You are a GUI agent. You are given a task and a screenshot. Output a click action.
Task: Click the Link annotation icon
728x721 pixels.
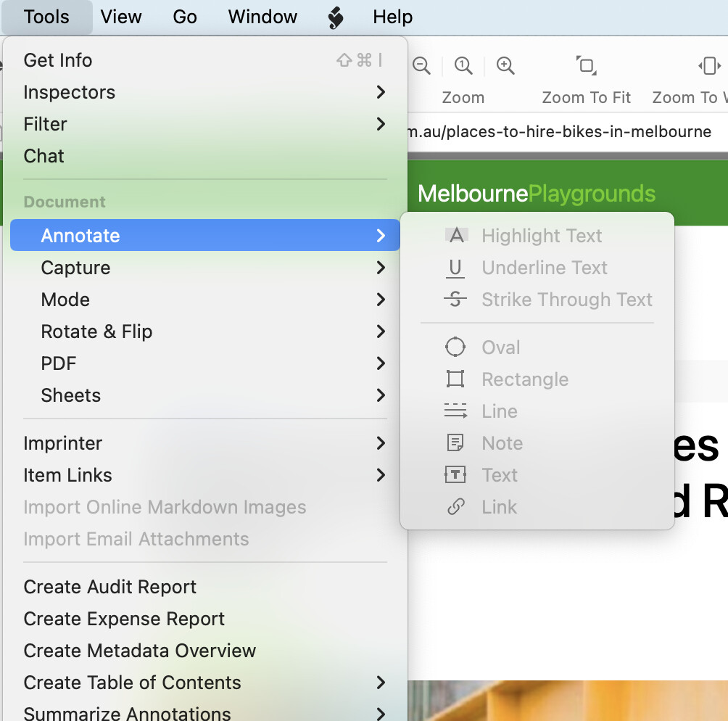(x=455, y=507)
